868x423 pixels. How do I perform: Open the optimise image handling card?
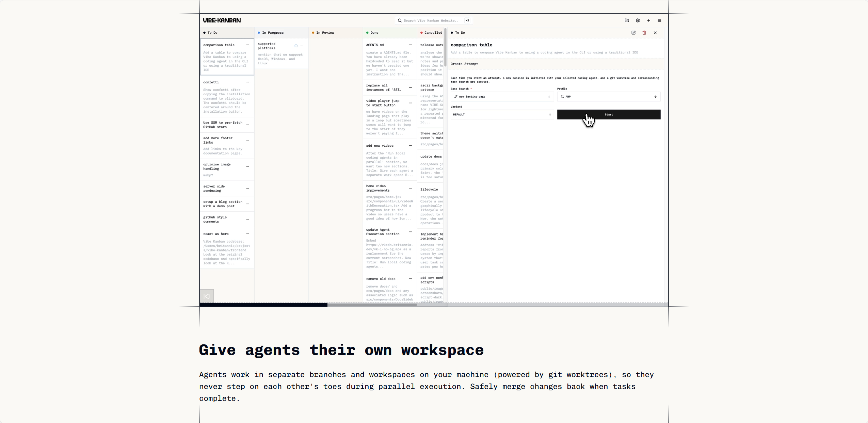tap(227, 170)
